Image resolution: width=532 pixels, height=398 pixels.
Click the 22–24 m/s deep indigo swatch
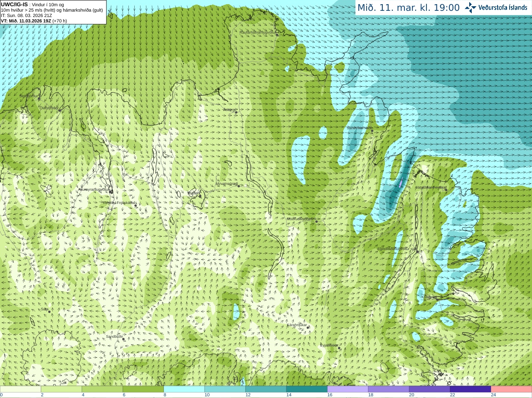470,389
